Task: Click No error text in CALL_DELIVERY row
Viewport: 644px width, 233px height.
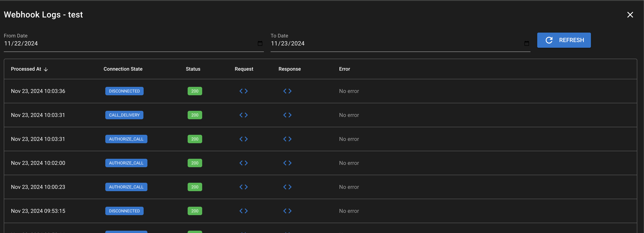Action: pos(349,115)
